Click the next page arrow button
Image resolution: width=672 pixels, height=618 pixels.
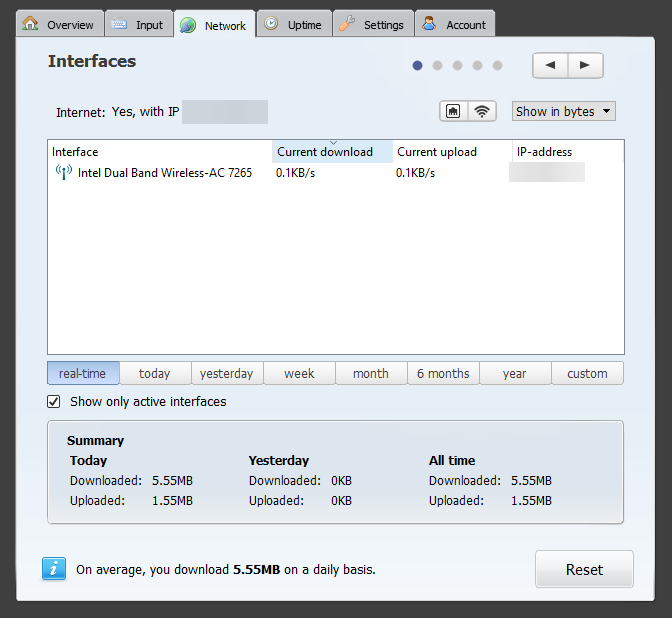tap(586, 66)
